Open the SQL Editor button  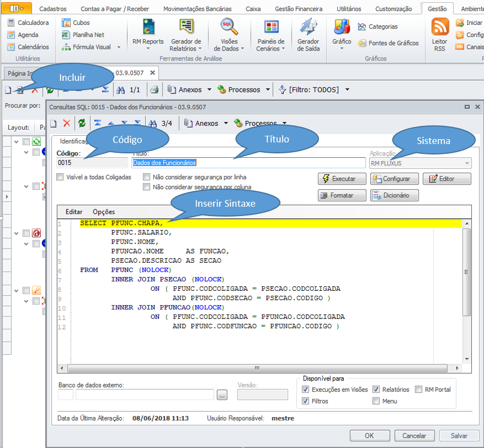coord(447,179)
